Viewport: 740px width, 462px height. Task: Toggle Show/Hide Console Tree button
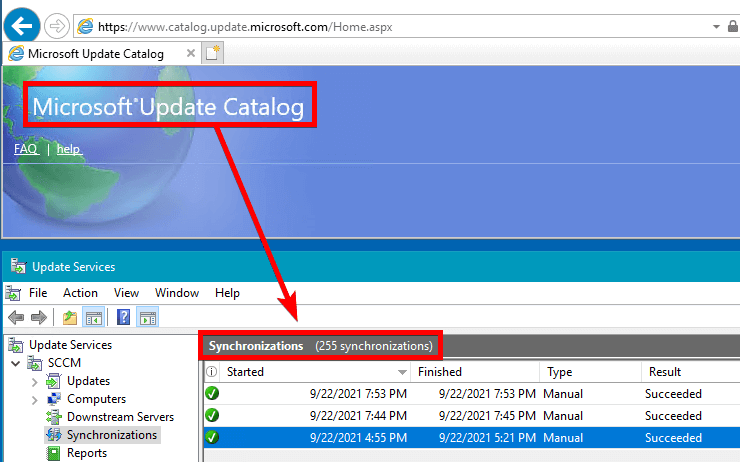pos(93,318)
